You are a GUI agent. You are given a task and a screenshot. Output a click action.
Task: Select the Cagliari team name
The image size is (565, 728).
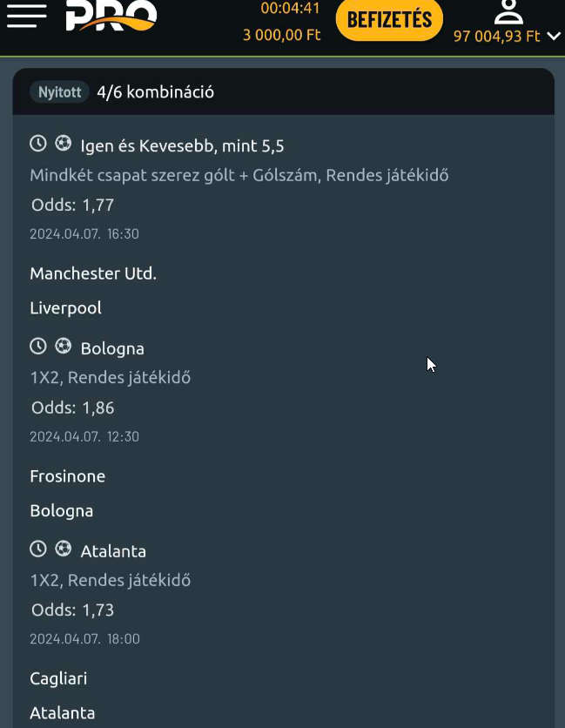58,678
